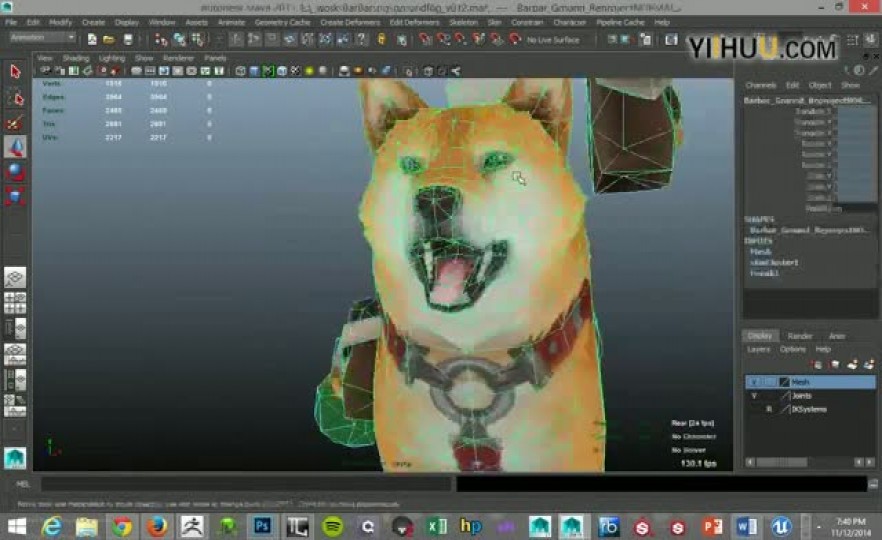The width and height of the screenshot is (882, 540).
Task: Click the question mark selection mask icon
Action: (x=361, y=39)
